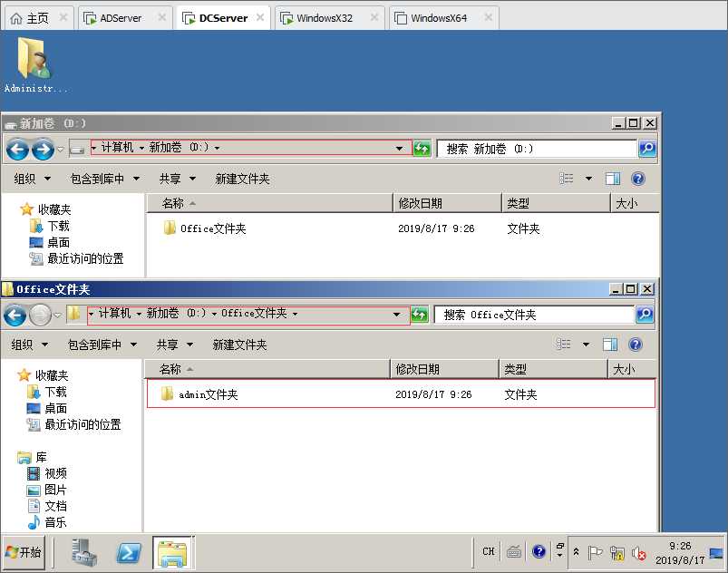Image resolution: width=728 pixels, height=573 pixels.
Task: Open view options arrow in Office文件夹 toolbar
Action: coord(586,345)
